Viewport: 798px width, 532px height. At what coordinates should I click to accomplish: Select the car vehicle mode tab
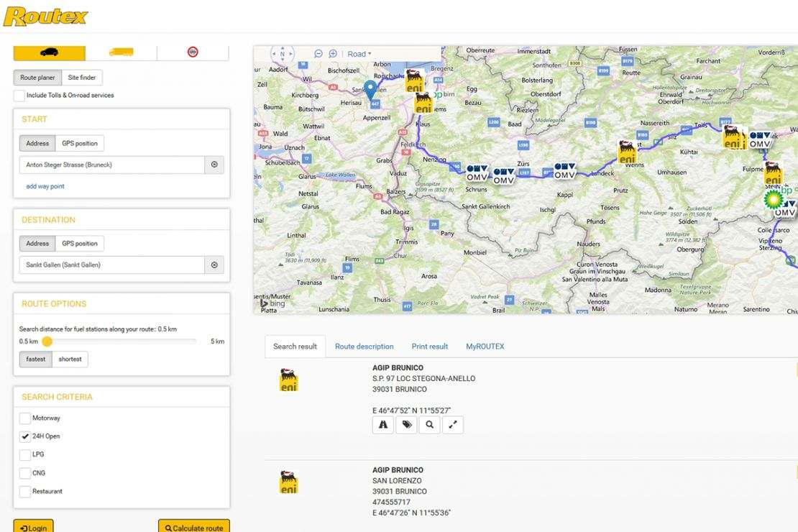click(x=50, y=52)
